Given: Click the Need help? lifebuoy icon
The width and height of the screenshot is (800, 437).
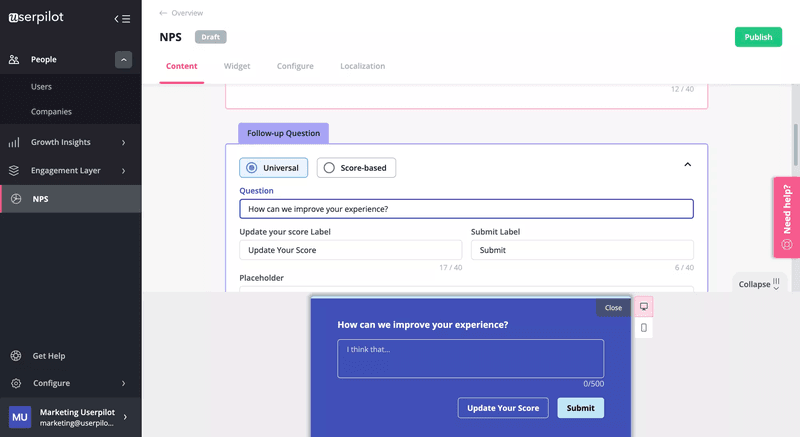Looking at the screenshot, I should coord(787,244).
